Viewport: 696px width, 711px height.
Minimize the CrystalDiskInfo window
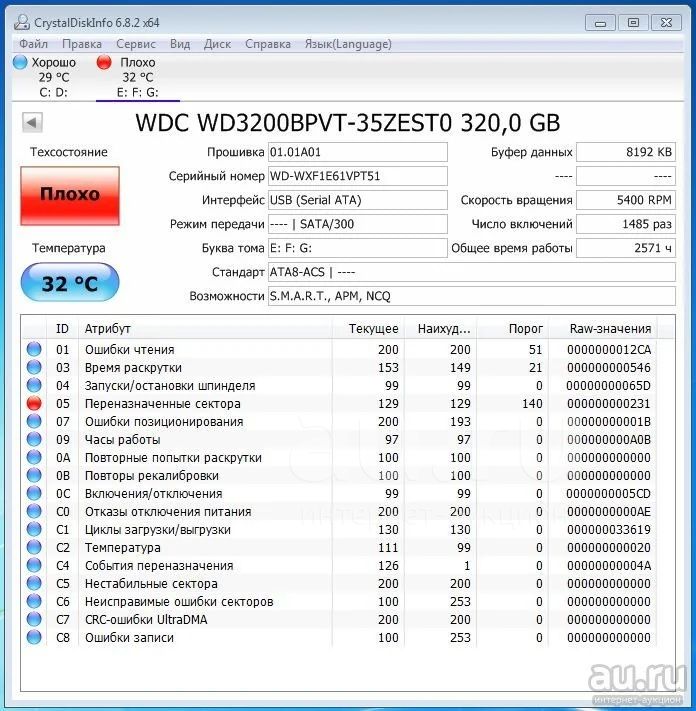600,23
